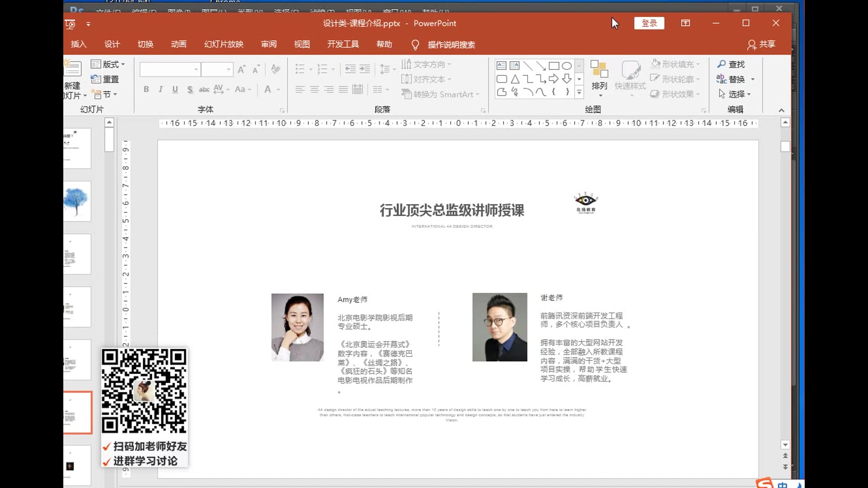The width and height of the screenshot is (868, 488).
Task: Select the blue tree slide thumbnail
Action: coord(77,202)
